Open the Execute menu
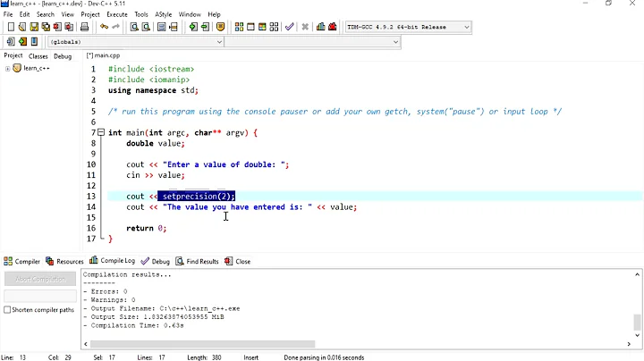644x361 pixels. tap(117, 14)
